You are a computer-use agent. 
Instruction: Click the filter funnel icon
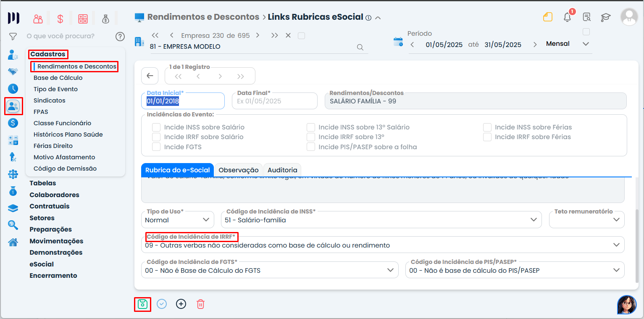click(x=13, y=37)
